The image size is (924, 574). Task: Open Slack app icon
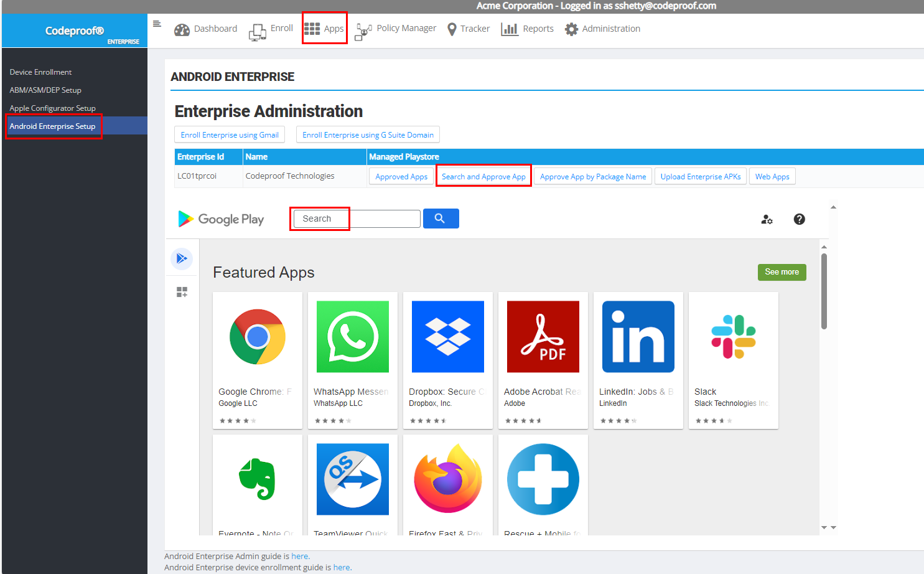pos(734,337)
